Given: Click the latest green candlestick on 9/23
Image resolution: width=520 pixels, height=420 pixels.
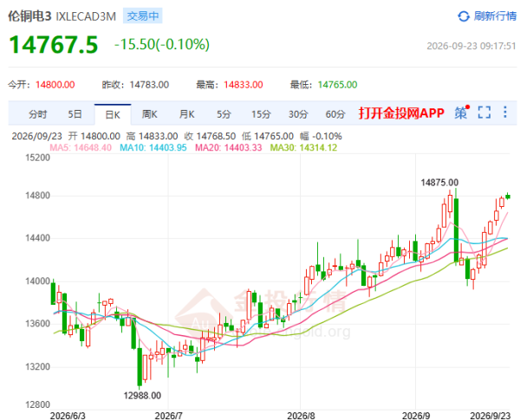Looking at the screenshot, I should 508,197.
